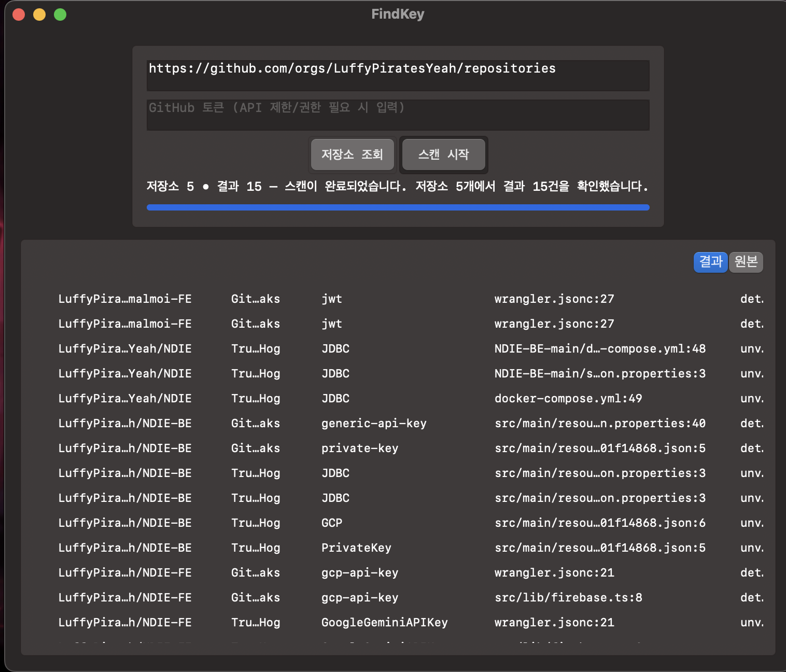Select the docker-compose.yml:49 file cell
This screenshot has width=786, height=672.
tap(568, 398)
